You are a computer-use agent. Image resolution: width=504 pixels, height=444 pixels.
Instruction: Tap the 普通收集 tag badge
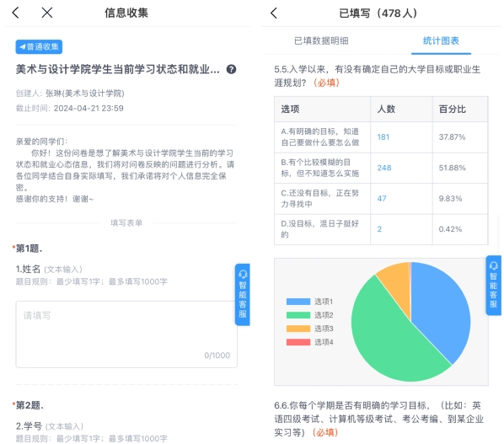[39, 47]
